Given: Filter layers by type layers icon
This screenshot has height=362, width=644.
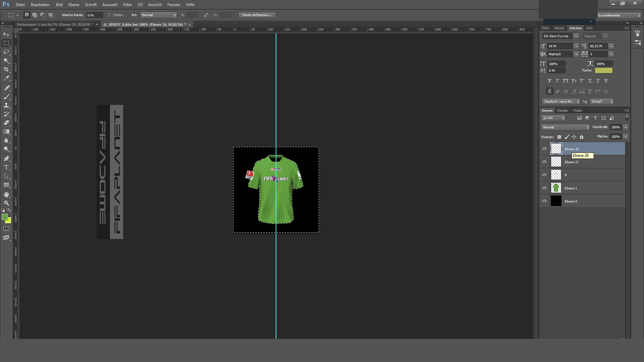Looking at the screenshot, I should [595, 118].
